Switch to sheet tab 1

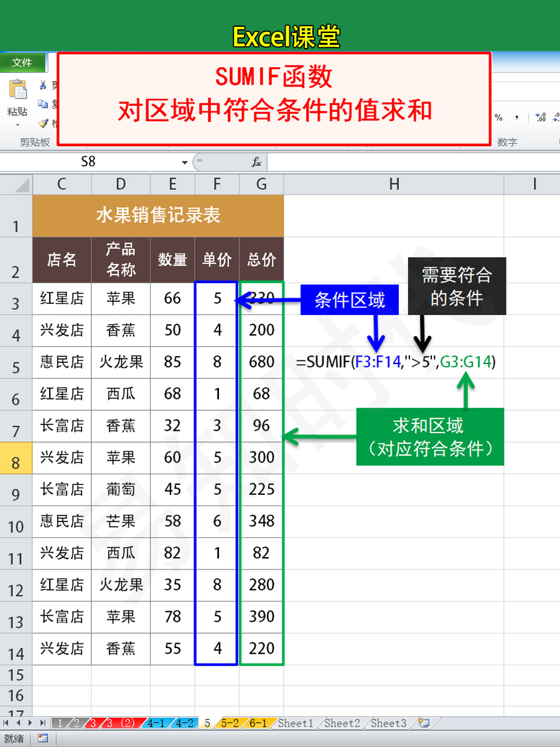coord(60,723)
